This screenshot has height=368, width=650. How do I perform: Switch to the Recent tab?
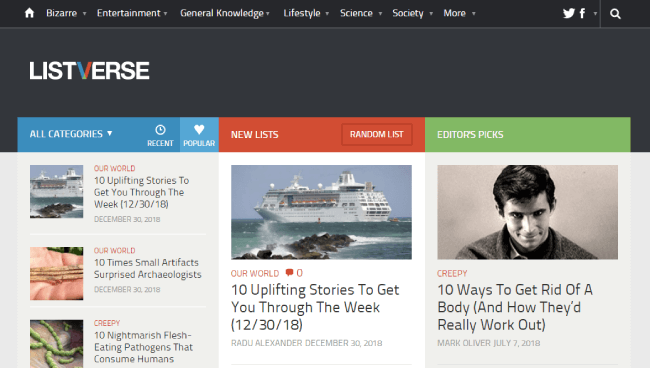(160, 135)
